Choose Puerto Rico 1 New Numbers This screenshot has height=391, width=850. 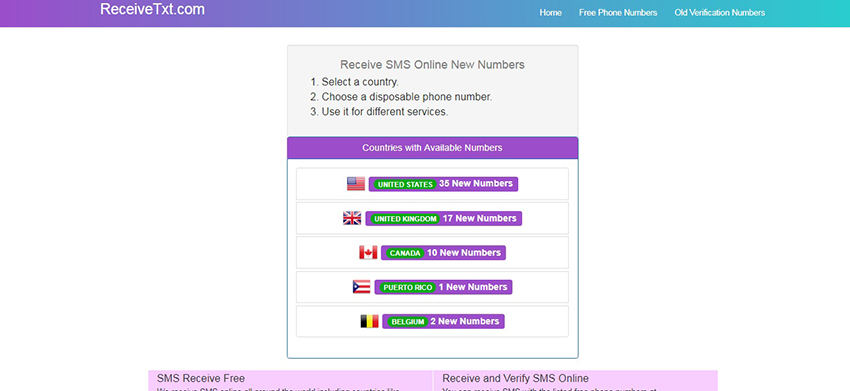tap(443, 287)
